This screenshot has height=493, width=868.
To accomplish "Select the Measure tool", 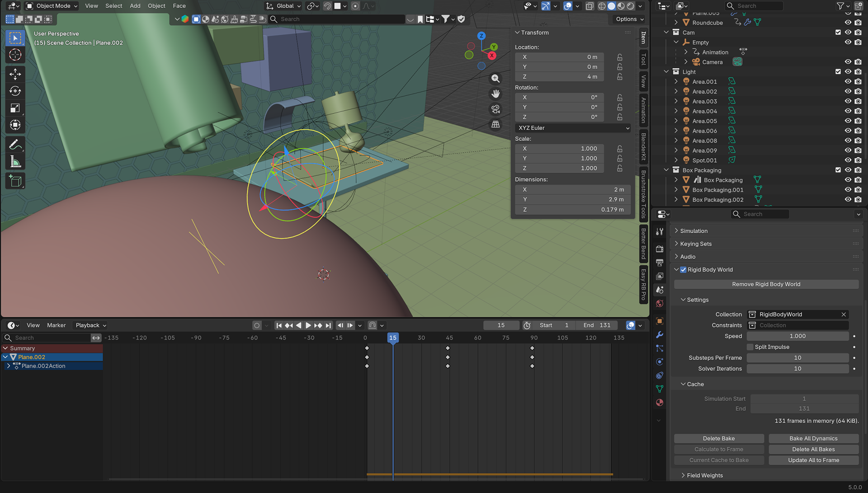I will pyautogui.click(x=15, y=162).
